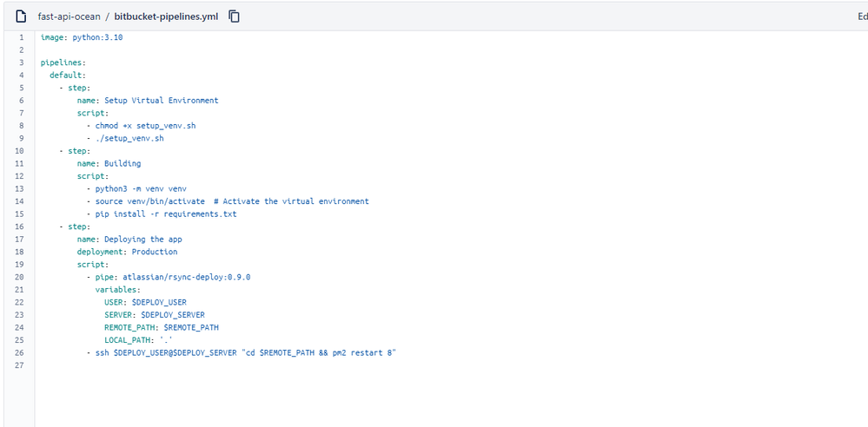Viewport: 868px width, 427px height.
Task: Click the 'SERVER: $DEPLOY_SERVER' line
Action: pyautogui.click(x=155, y=315)
